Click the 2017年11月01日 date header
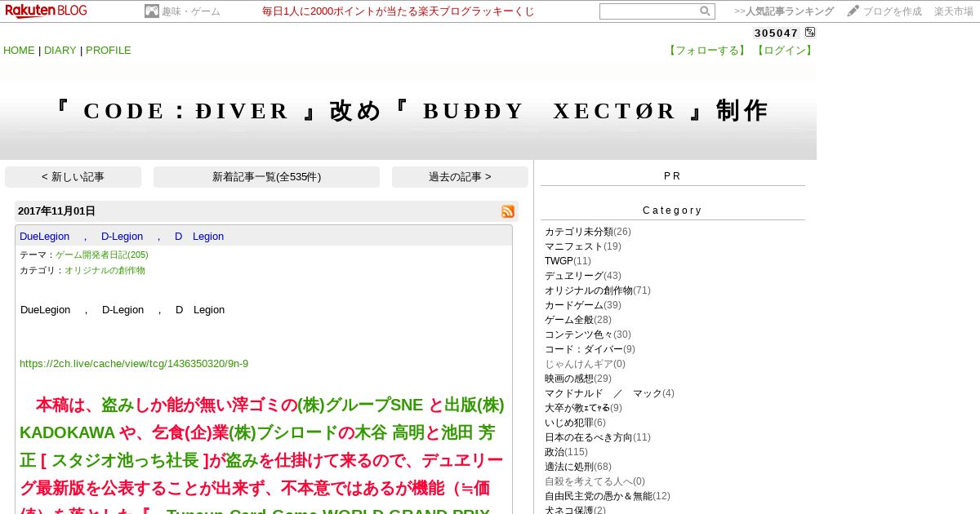 pyautogui.click(x=56, y=210)
